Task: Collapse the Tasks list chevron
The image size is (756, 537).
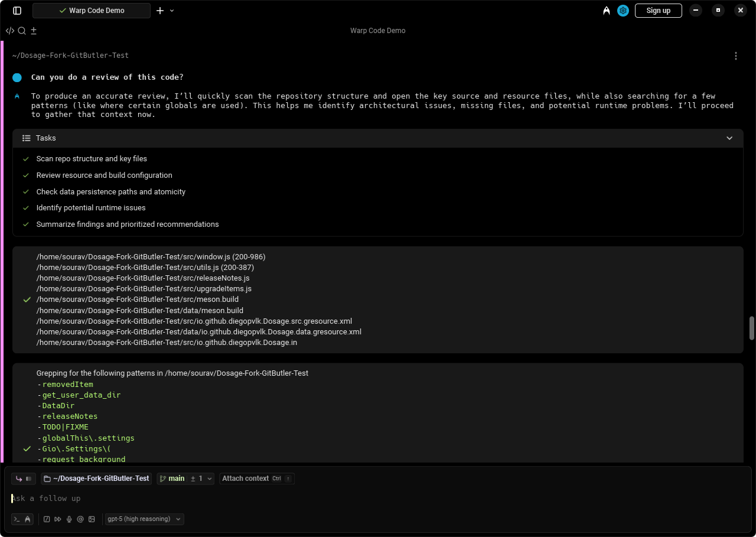Action: [x=729, y=138]
